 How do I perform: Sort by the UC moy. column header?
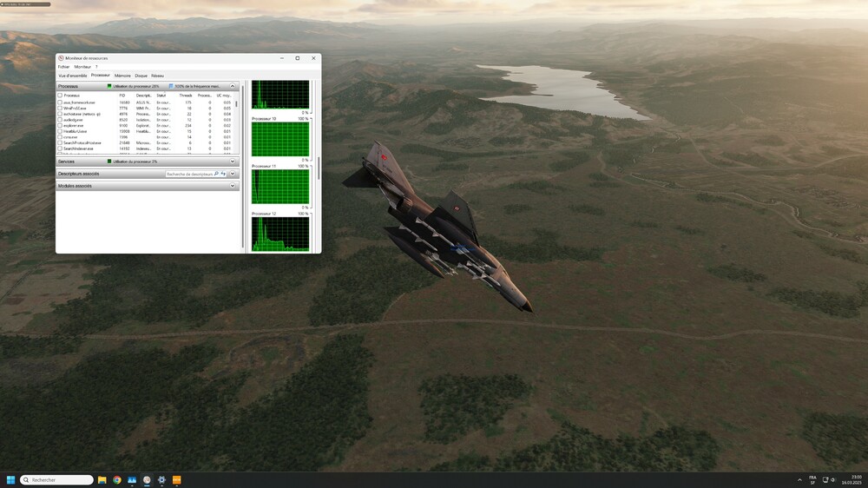click(x=224, y=96)
